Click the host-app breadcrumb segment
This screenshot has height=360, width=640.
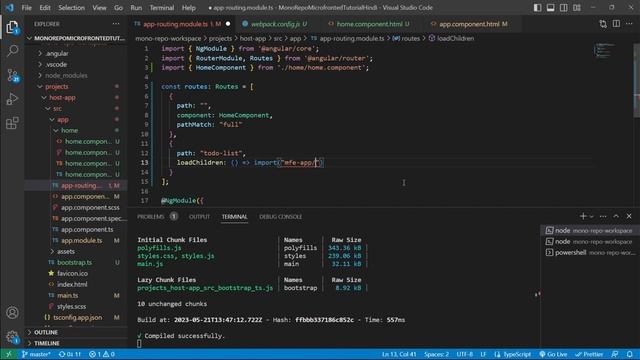point(253,38)
